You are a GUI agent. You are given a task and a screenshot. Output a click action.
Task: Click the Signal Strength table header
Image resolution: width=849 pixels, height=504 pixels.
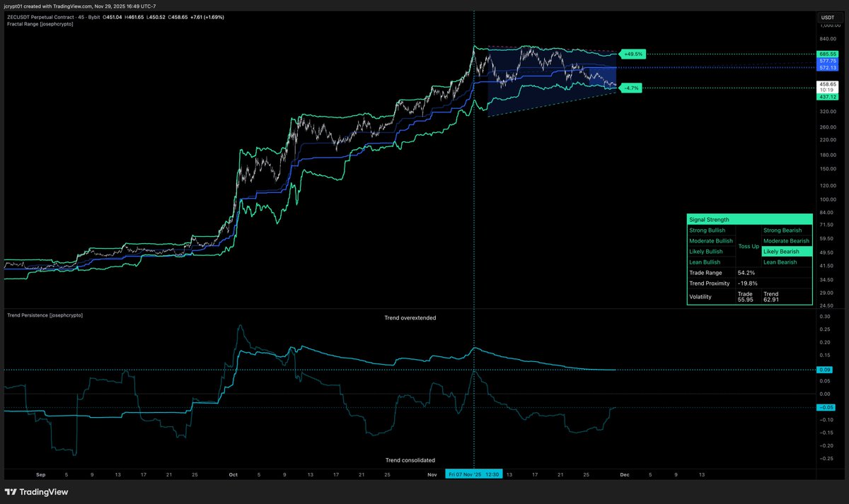click(x=749, y=220)
